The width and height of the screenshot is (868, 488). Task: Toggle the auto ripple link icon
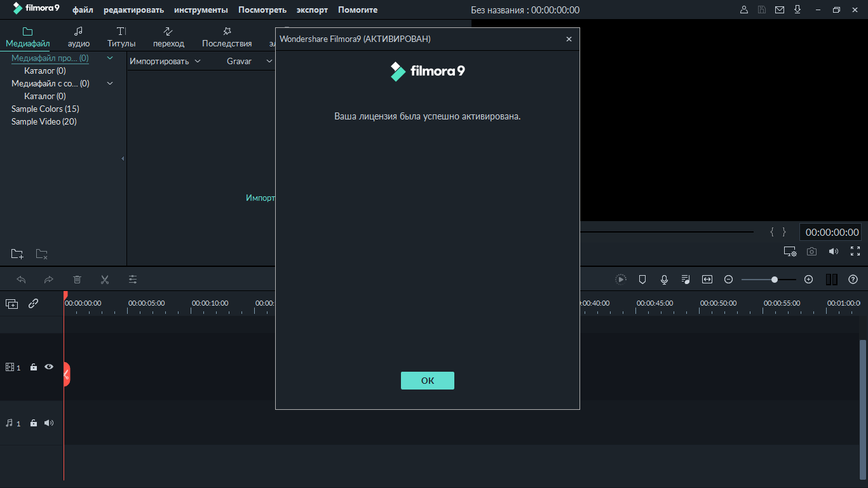coord(33,304)
